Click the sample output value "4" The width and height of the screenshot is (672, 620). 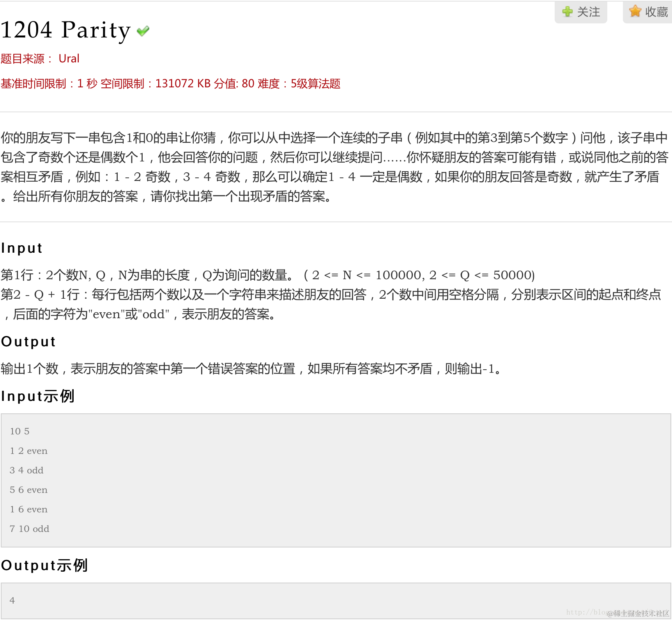(12, 601)
